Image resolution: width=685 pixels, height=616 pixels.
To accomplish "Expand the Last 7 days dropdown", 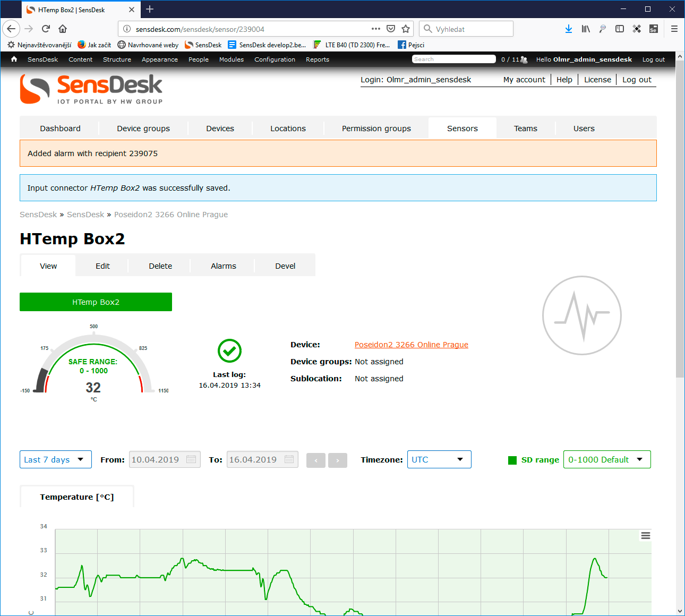I will pyautogui.click(x=56, y=459).
